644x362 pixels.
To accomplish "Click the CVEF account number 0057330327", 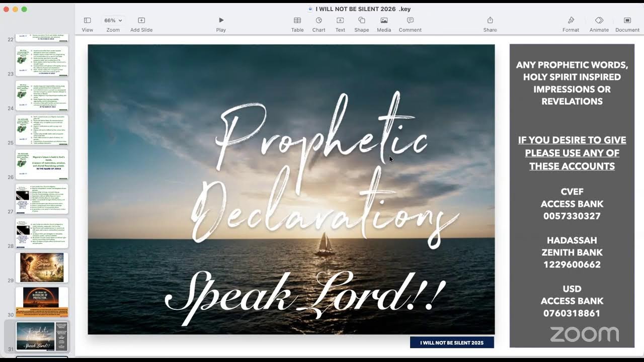I will (x=572, y=216).
